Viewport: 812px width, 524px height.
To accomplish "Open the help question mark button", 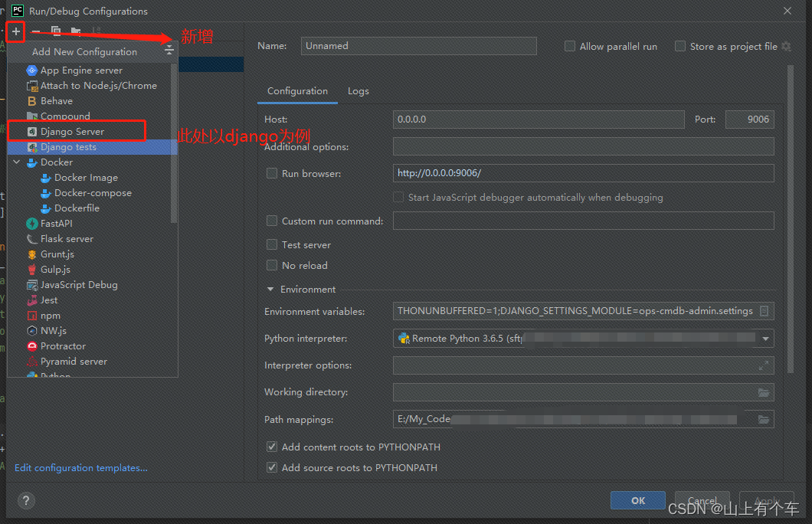I will [x=26, y=500].
